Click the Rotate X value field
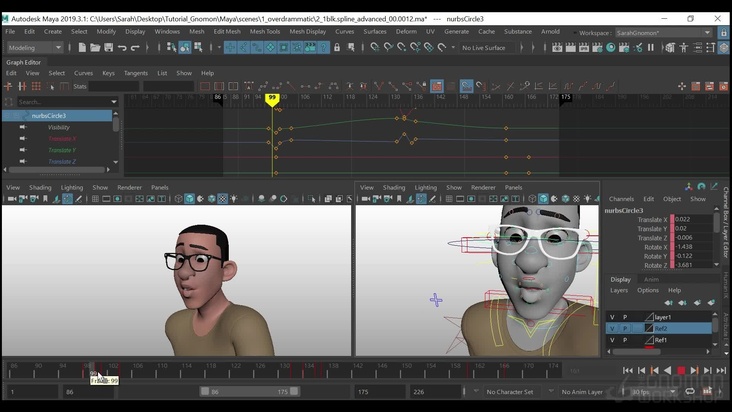The height and width of the screenshot is (412, 732). pyautogui.click(x=692, y=247)
